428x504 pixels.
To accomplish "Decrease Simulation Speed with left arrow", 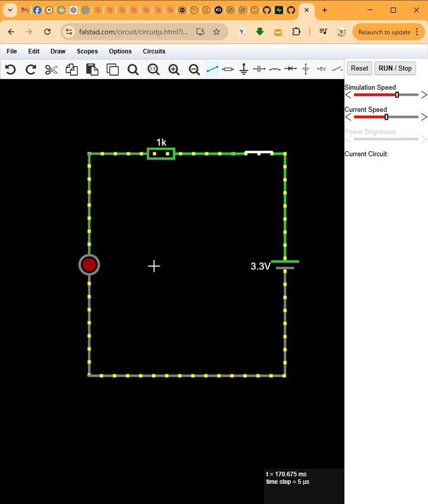I will 348,95.
